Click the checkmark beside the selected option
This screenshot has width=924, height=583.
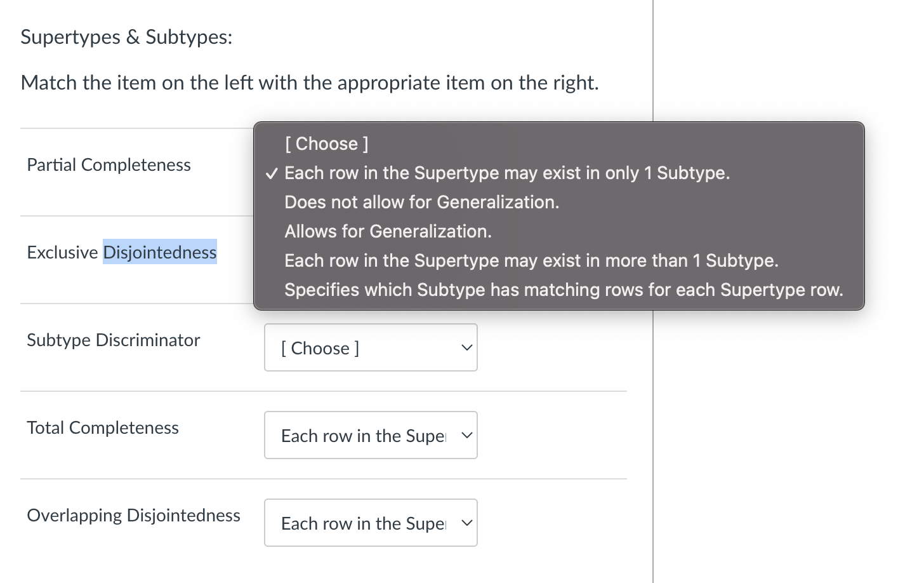coord(272,172)
